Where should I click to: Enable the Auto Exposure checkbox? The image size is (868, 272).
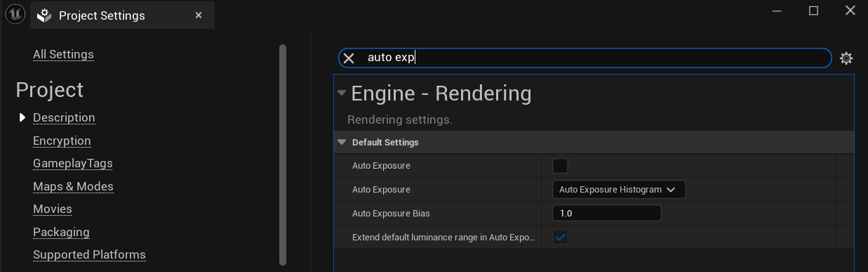(560, 166)
